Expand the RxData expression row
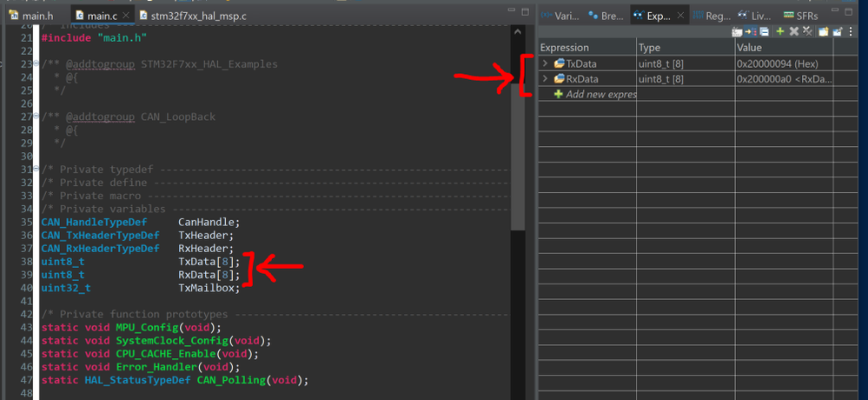The height and width of the screenshot is (400, 868). click(x=546, y=79)
